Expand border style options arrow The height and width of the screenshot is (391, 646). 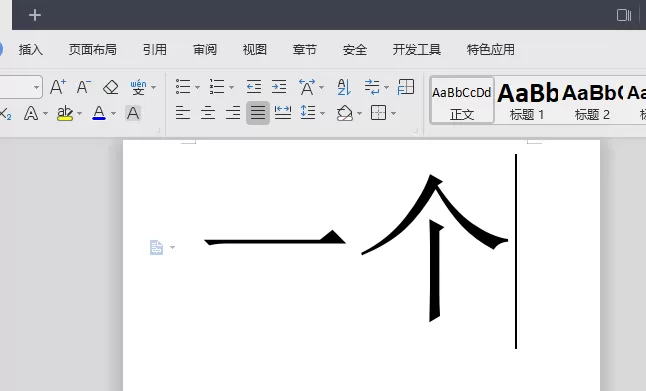pos(393,113)
